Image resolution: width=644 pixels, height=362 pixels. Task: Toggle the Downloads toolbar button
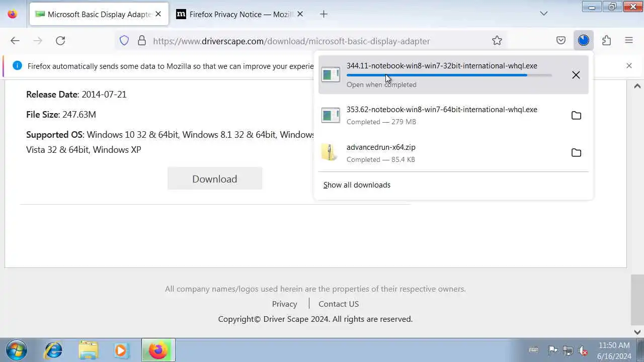click(x=584, y=41)
